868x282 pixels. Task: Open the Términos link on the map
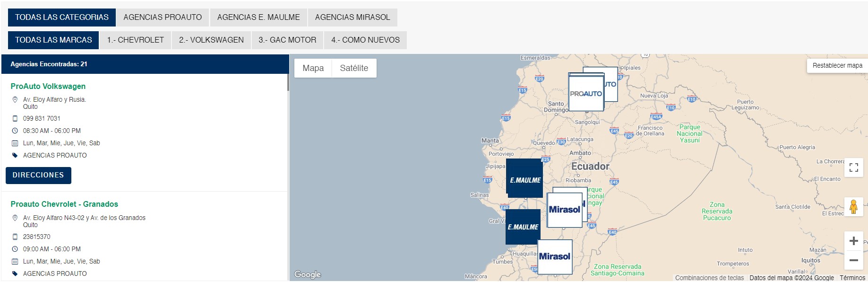coord(852,278)
